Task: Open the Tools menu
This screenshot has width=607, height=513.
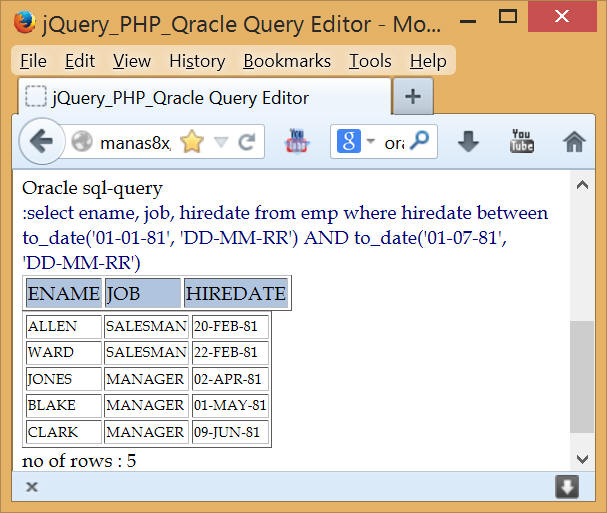Action: pos(370,61)
